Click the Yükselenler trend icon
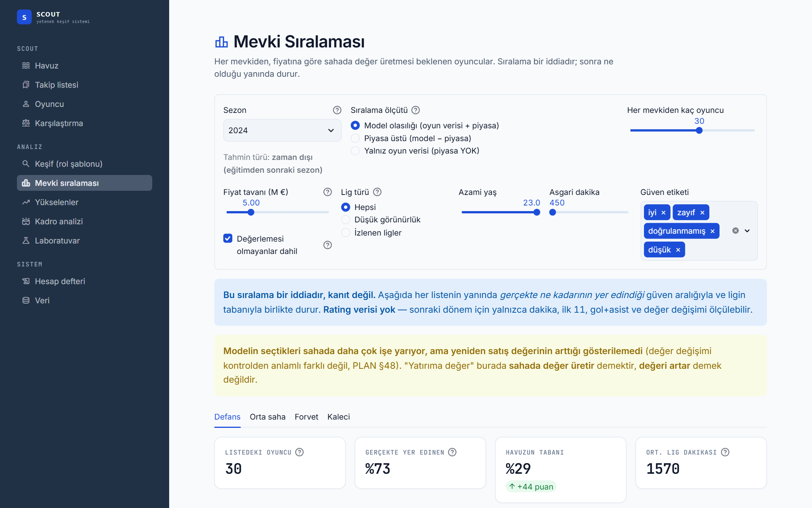The width and height of the screenshot is (812, 508). pyautogui.click(x=26, y=202)
